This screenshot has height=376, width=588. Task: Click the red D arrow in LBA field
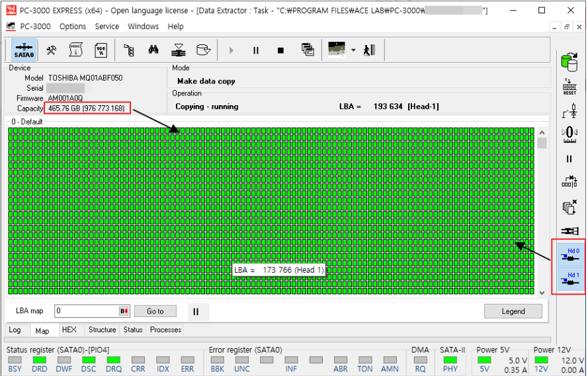[x=124, y=310]
